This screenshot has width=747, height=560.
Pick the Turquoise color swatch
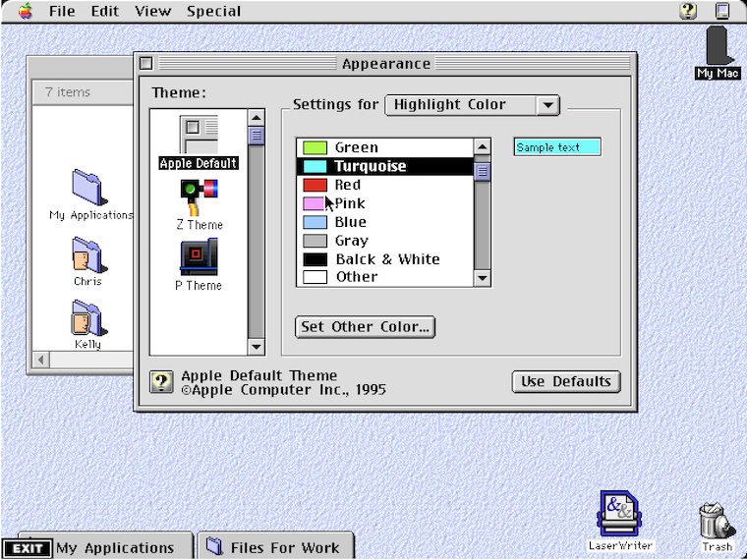point(315,166)
